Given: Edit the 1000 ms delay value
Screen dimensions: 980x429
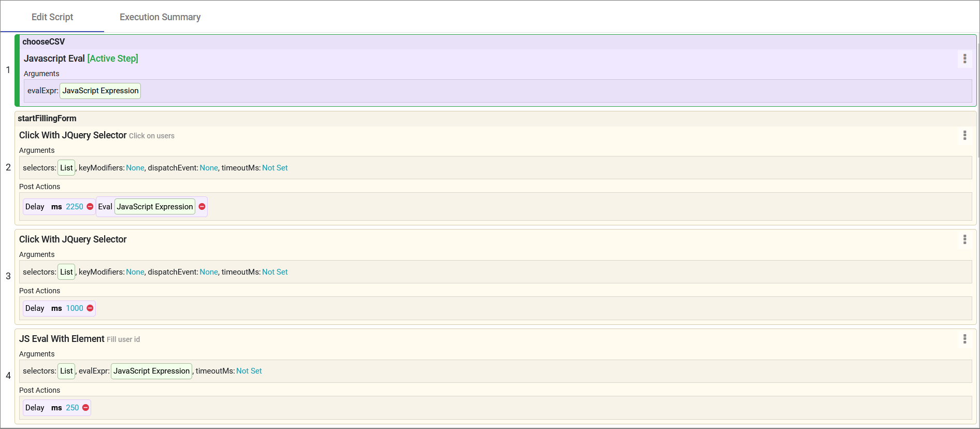Looking at the screenshot, I should [x=75, y=308].
